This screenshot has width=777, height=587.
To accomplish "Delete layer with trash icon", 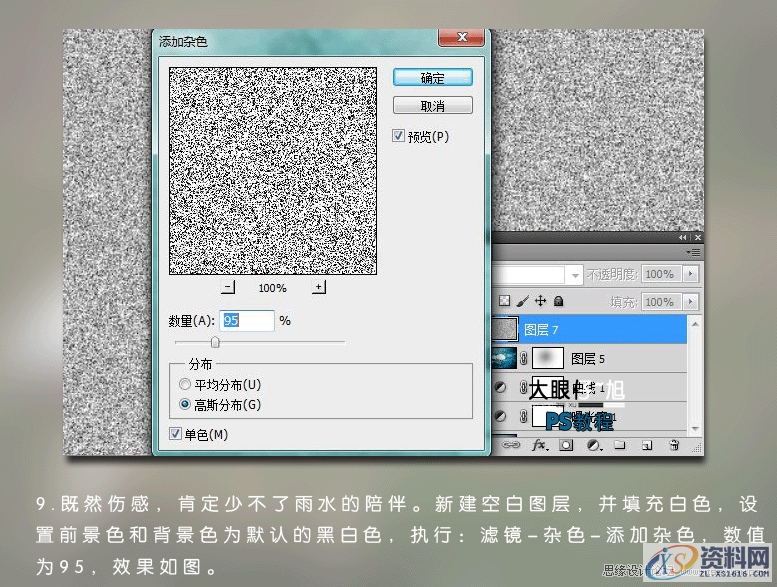I will click(x=674, y=445).
